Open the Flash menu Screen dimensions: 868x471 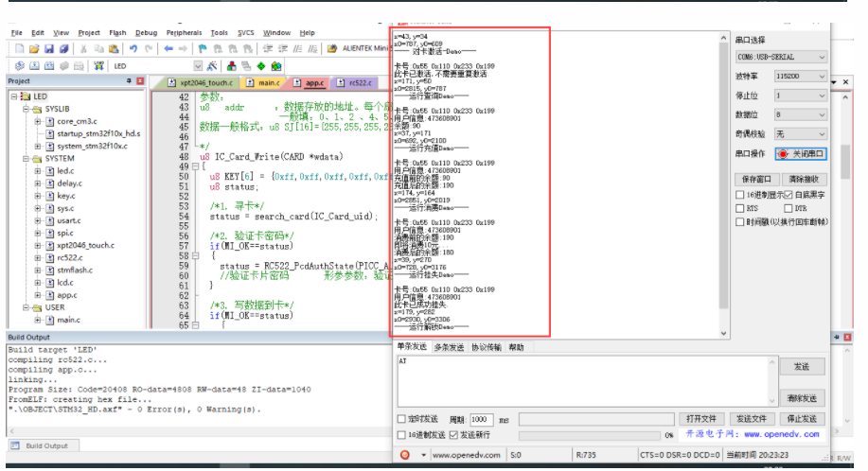coord(117,32)
